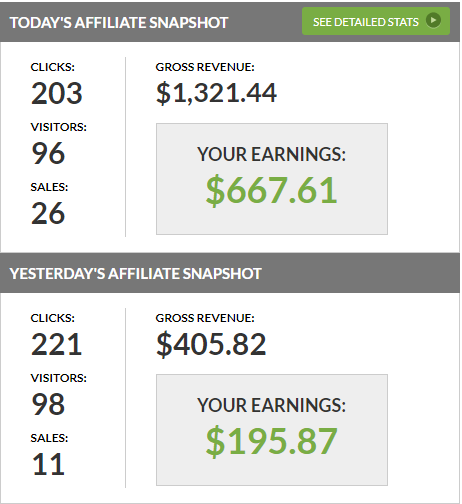Viewport: 462px width, 504px height.
Task: Click yesterday's clicks count 221
Action: [x=56, y=344]
